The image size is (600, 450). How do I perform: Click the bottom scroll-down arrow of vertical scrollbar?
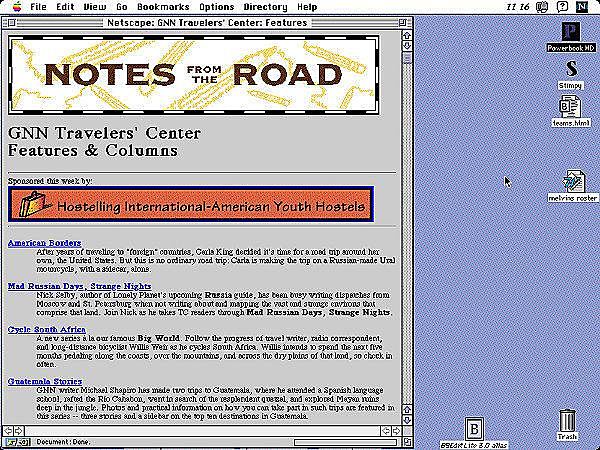point(407,420)
